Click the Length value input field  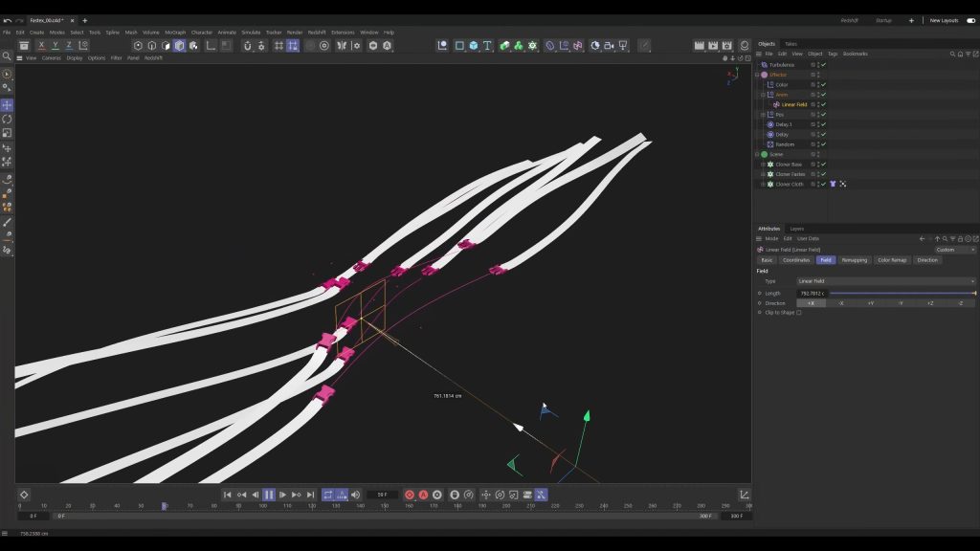click(x=812, y=293)
